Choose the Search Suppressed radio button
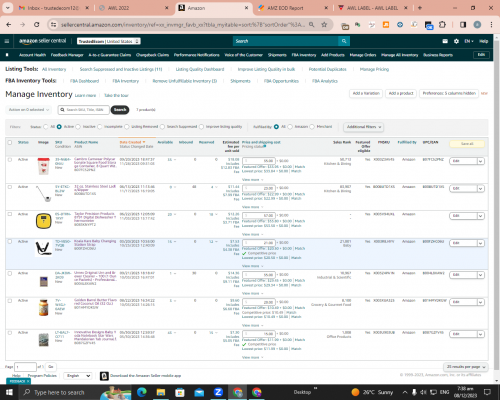The height and width of the screenshot is (400, 500). (x=162, y=127)
